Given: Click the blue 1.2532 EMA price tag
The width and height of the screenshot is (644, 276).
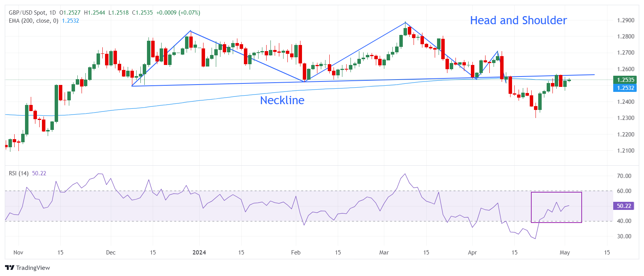Looking at the screenshot, I should pyautogui.click(x=625, y=88).
